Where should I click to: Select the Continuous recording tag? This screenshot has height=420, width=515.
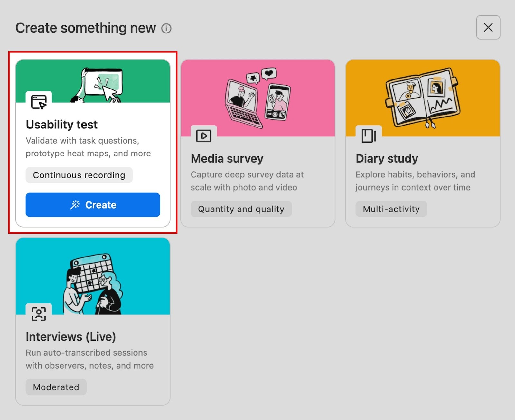pos(79,175)
